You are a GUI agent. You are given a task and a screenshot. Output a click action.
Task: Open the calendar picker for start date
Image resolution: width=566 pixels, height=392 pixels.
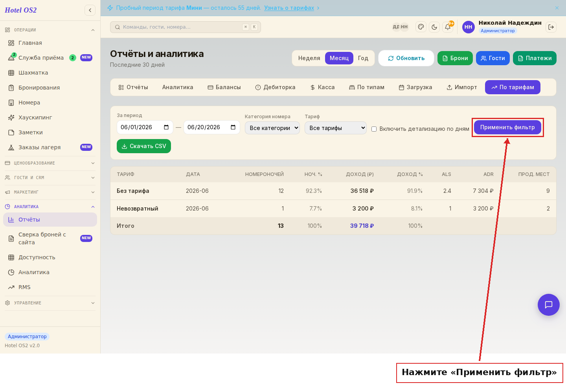point(166,127)
